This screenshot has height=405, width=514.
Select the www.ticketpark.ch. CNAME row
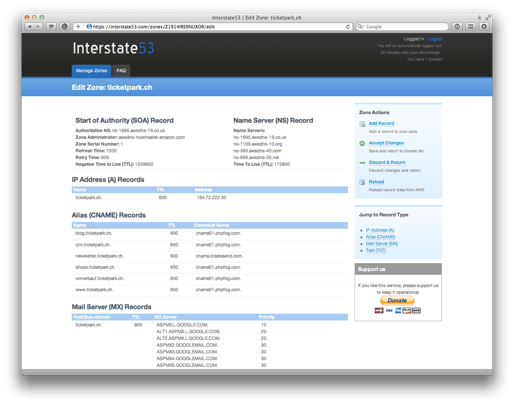pyautogui.click(x=210, y=290)
